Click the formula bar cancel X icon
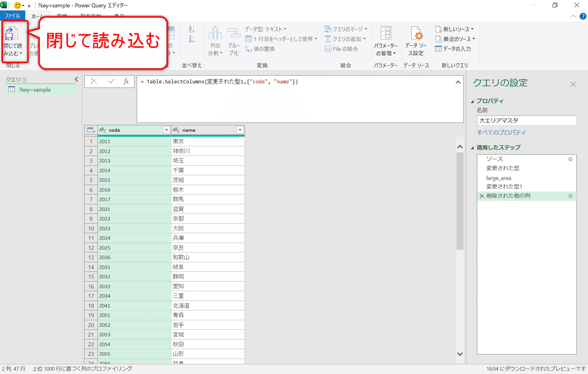 (94, 81)
